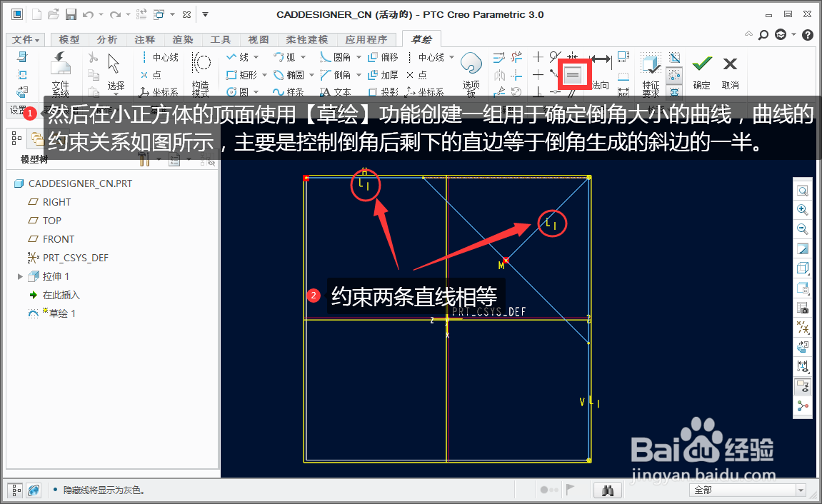Click the Regenerate model icon
Image resolution: width=822 pixels, height=504 pixels.
click(x=141, y=15)
